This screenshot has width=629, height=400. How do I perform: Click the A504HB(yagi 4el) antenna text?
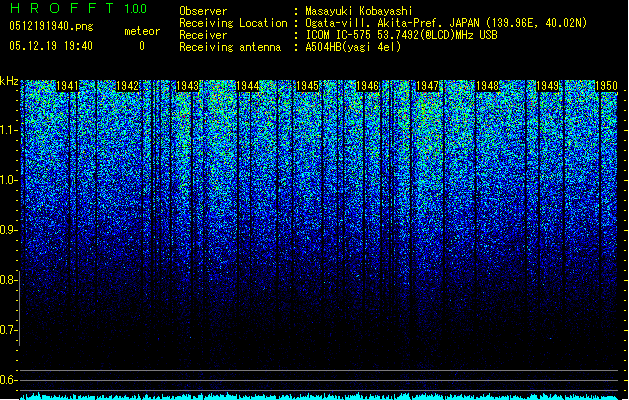point(353,47)
